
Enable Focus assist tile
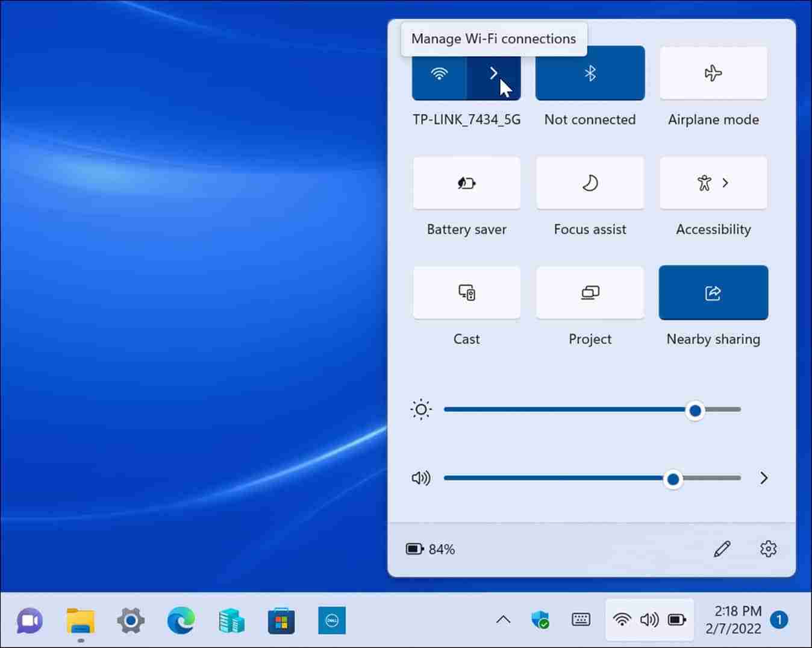click(590, 183)
